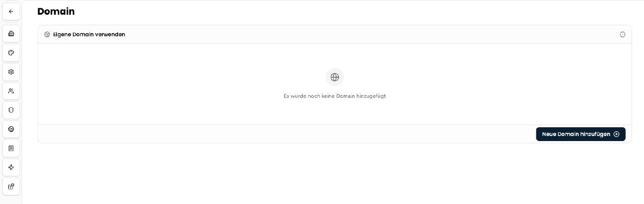
Task: Open the widgets grid icon in sidebar
Action: 11,187
